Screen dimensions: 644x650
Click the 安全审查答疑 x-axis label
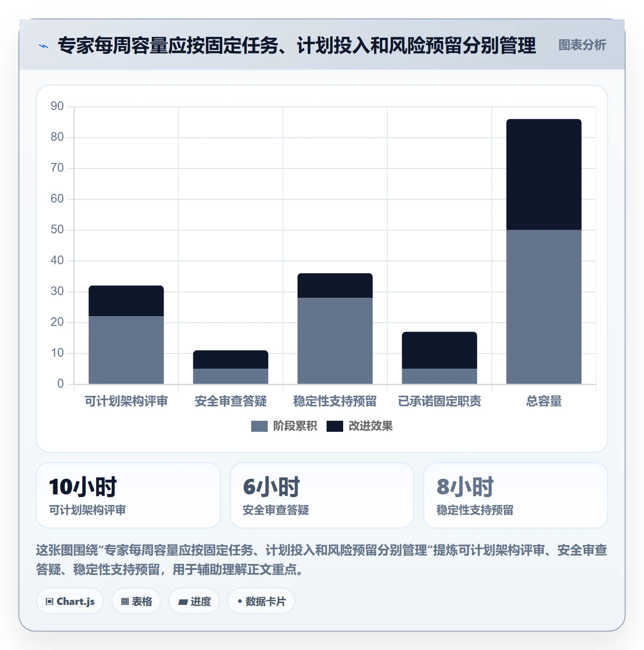(x=230, y=401)
